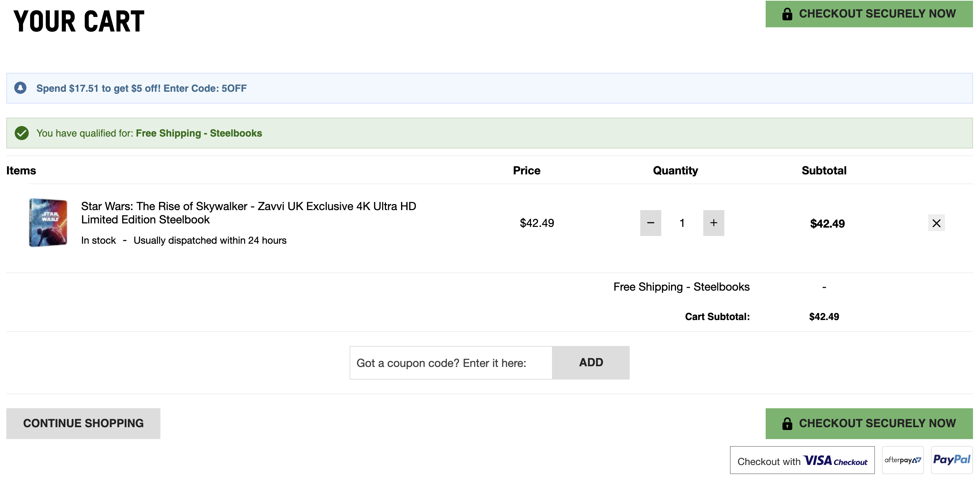Screen dimensions: 980x479
Task: Click the bottom Checkout Securely Now button
Action: [869, 423]
